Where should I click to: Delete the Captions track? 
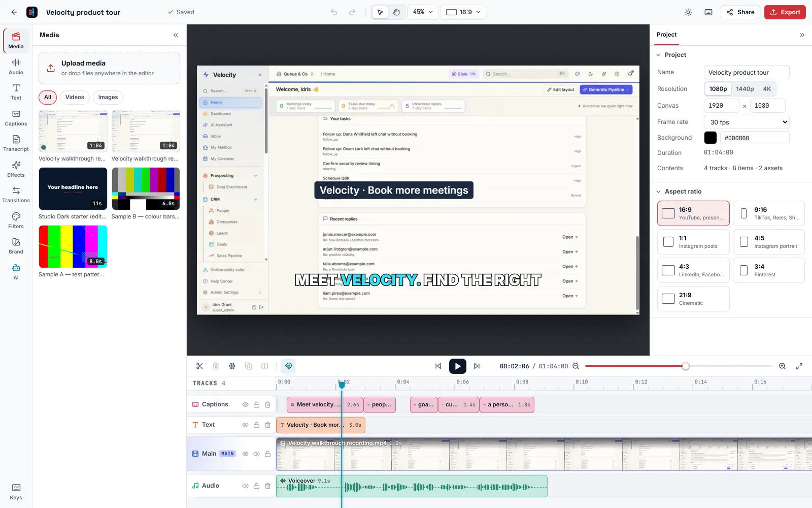click(268, 405)
